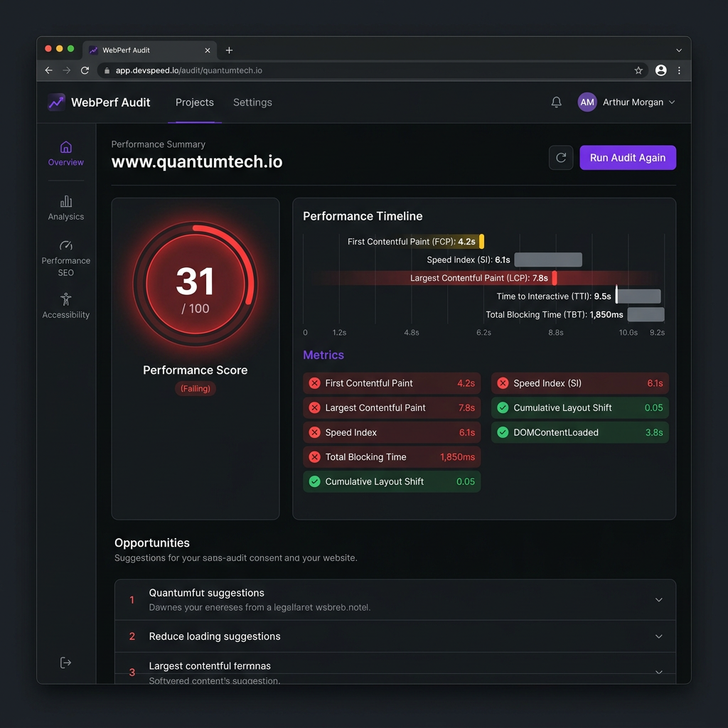
Task: Click the logout icon in sidebar
Action: coord(65,663)
